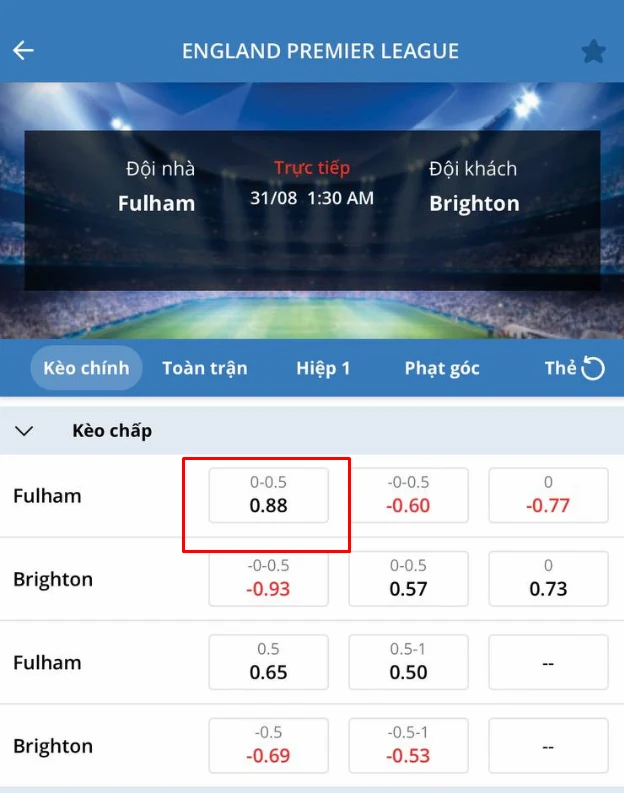Viewport: 624px width, 793px height.
Task: Open the Hiệp 1 tab
Action: pos(323,368)
